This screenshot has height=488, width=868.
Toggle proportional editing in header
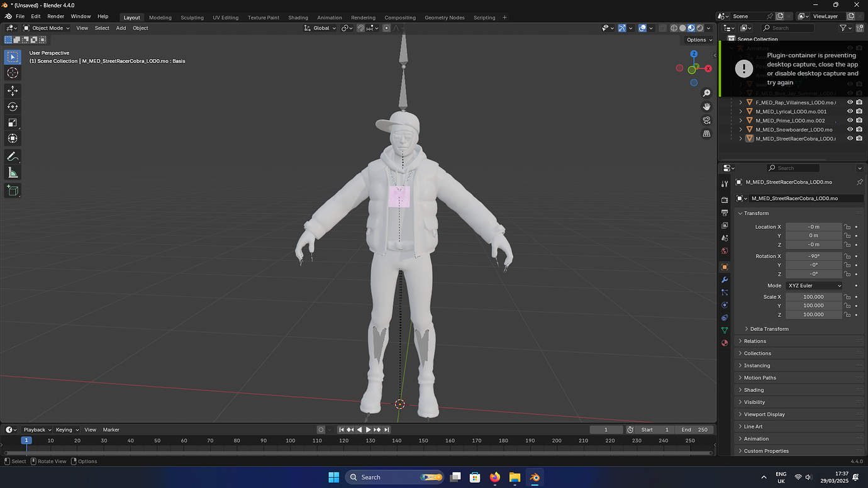[386, 28]
